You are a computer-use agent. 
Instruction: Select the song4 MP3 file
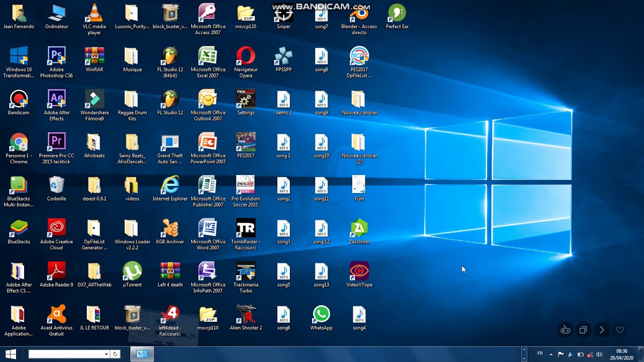[359, 318]
